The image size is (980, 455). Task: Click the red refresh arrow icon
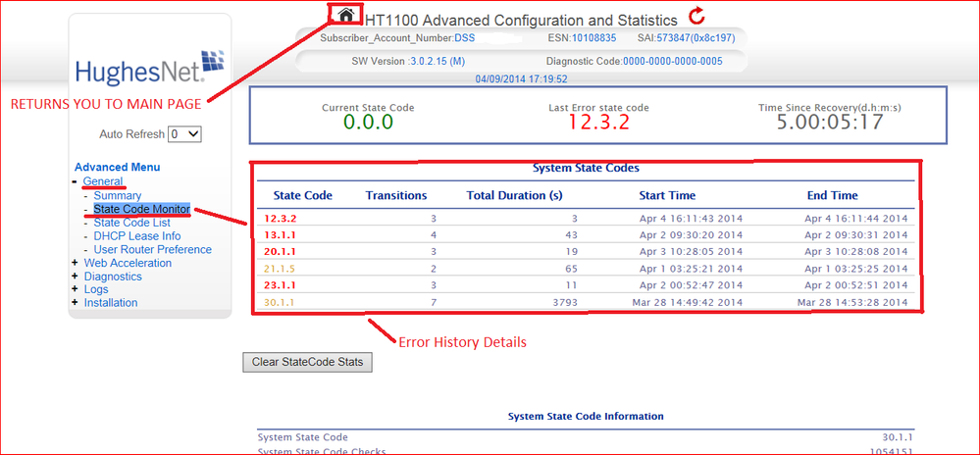696,16
